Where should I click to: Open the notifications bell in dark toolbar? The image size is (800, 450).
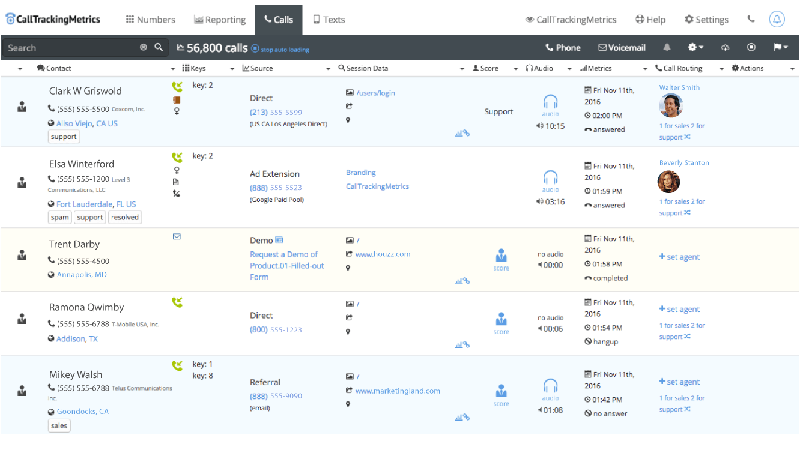[666, 47]
